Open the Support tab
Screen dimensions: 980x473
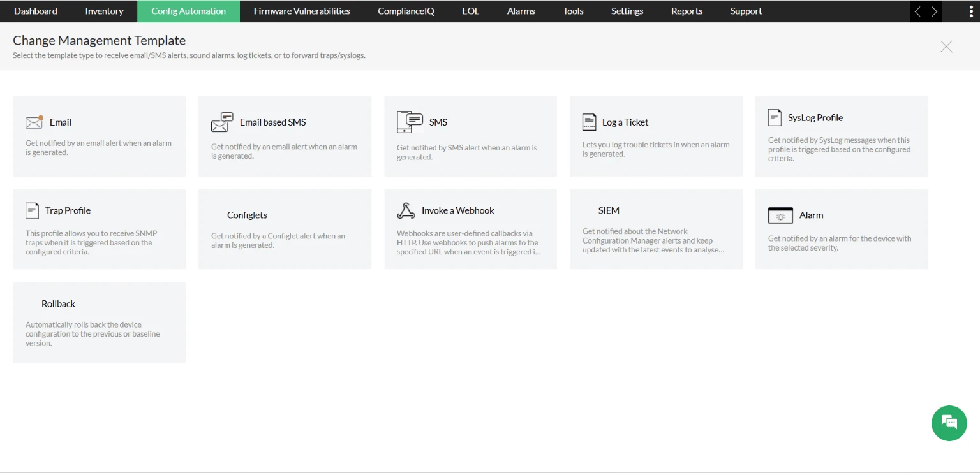746,11
